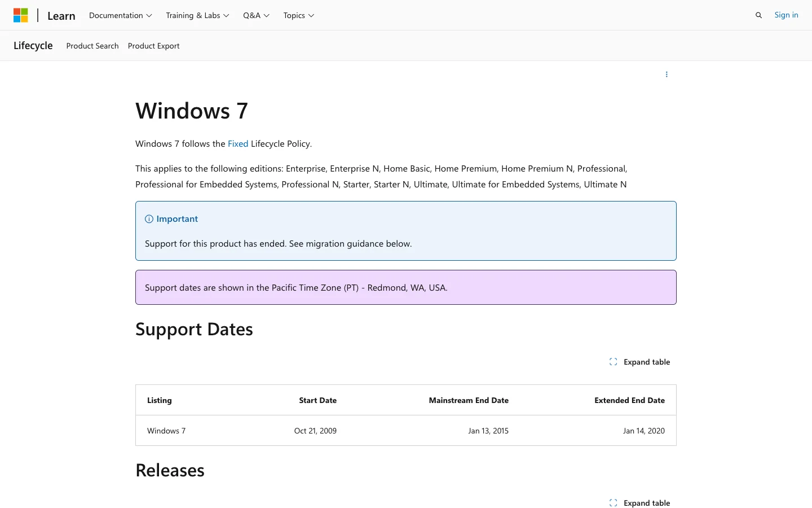This screenshot has width=812, height=508.
Task: Click 'Support for this product has ended' text
Action: click(x=216, y=244)
